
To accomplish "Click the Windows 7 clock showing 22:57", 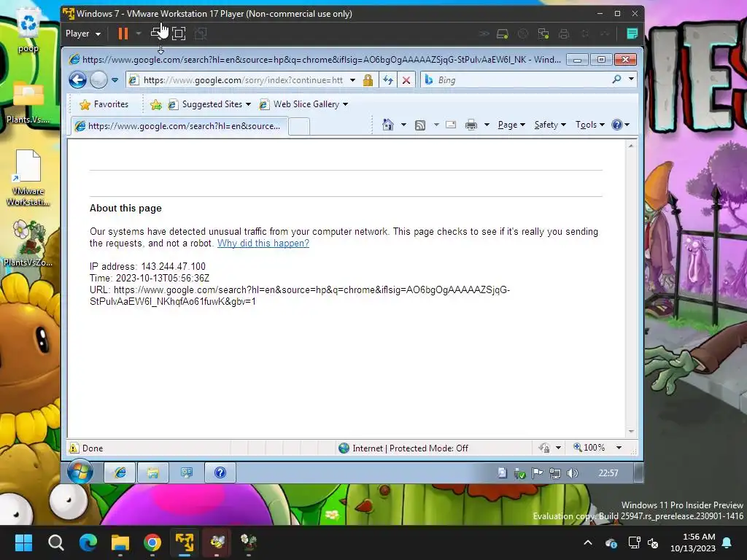I will (x=608, y=472).
